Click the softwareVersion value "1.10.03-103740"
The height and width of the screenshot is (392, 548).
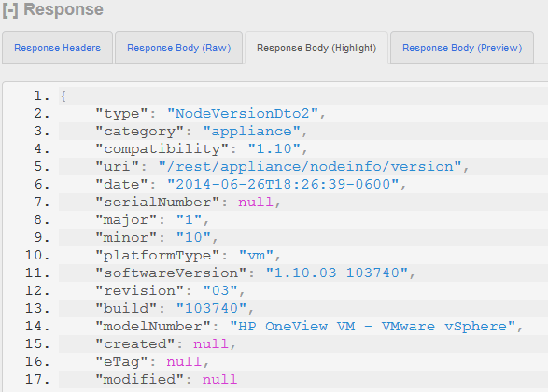click(x=337, y=273)
